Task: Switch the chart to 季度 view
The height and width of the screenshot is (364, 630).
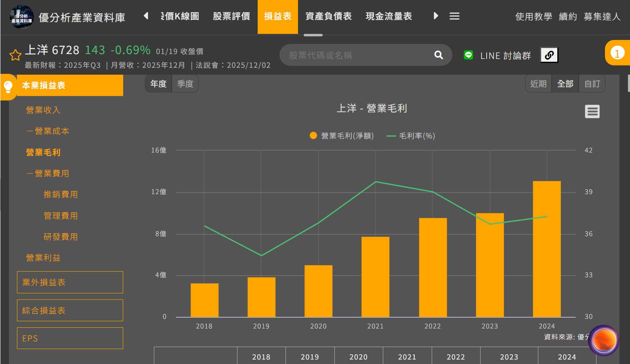Action: pos(185,84)
